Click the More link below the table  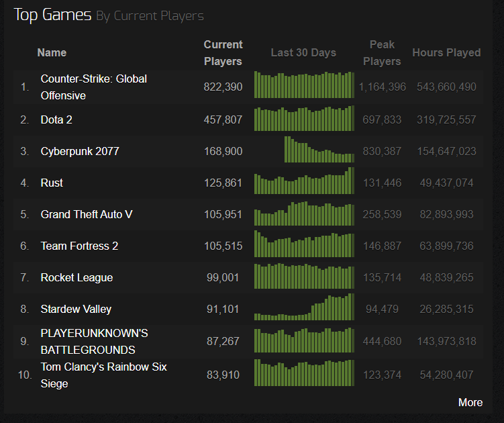(x=470, y=402)
